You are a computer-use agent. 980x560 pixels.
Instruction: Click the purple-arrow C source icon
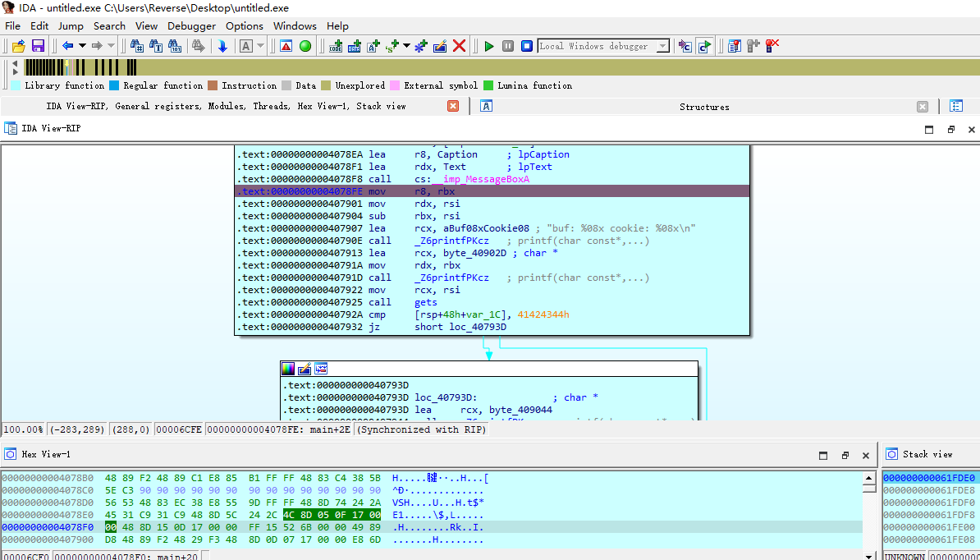(685, 46)
